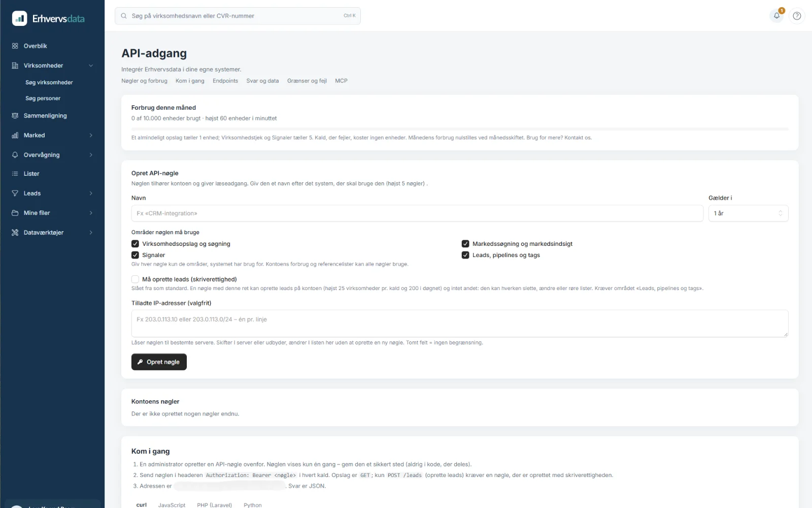The height and width of the screenshot is (508, 812).
Task: Click the Overblik grid icon
Action: coord(15,46)
